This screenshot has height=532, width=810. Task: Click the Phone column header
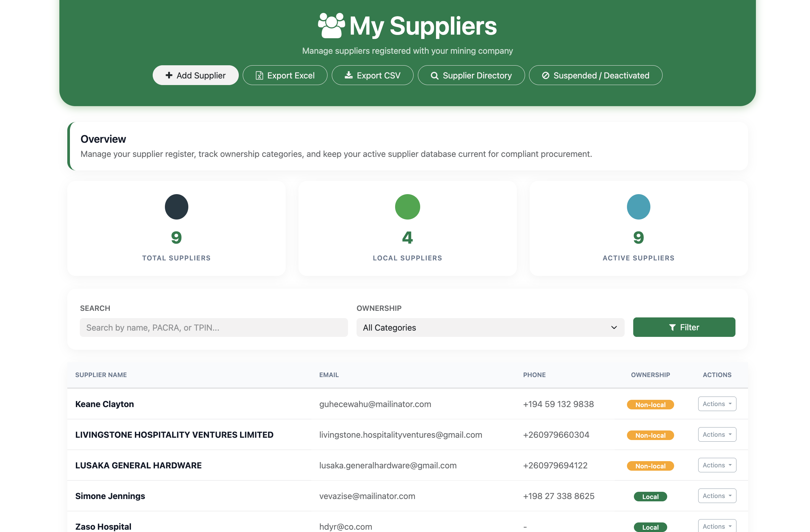534,374
